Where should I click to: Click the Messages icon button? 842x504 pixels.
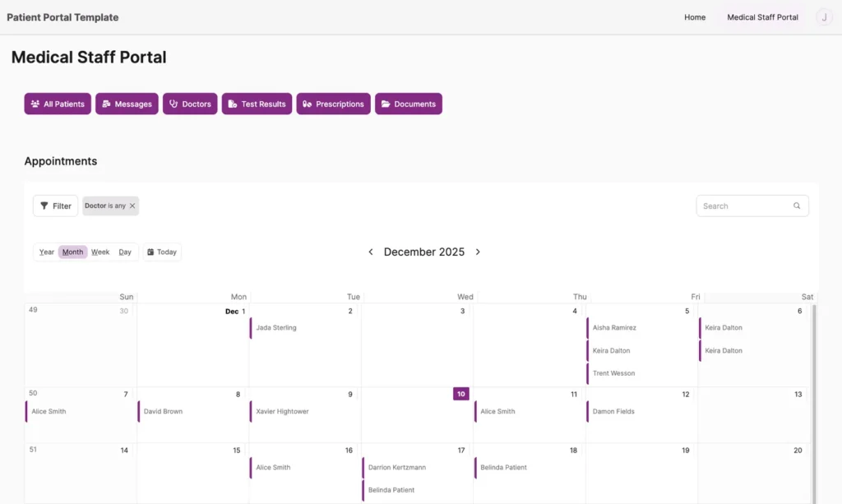point(107,104)
